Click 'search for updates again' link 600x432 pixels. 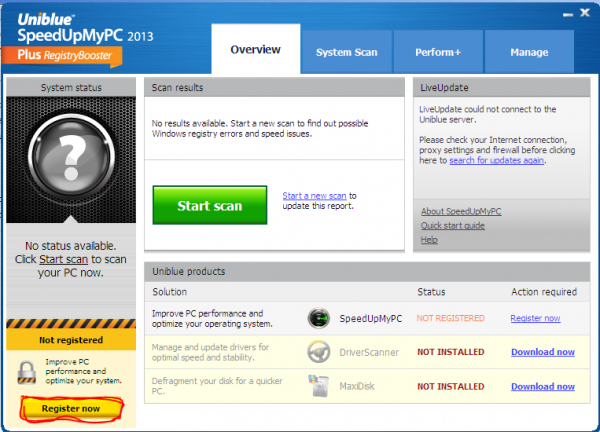pos(497,160)
